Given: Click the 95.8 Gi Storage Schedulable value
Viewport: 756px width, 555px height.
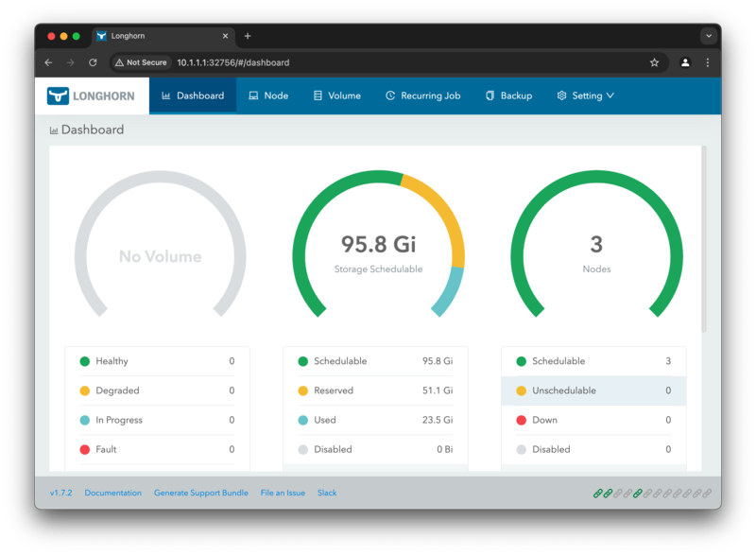Looking at the screenshot, I should click(379, 244).
